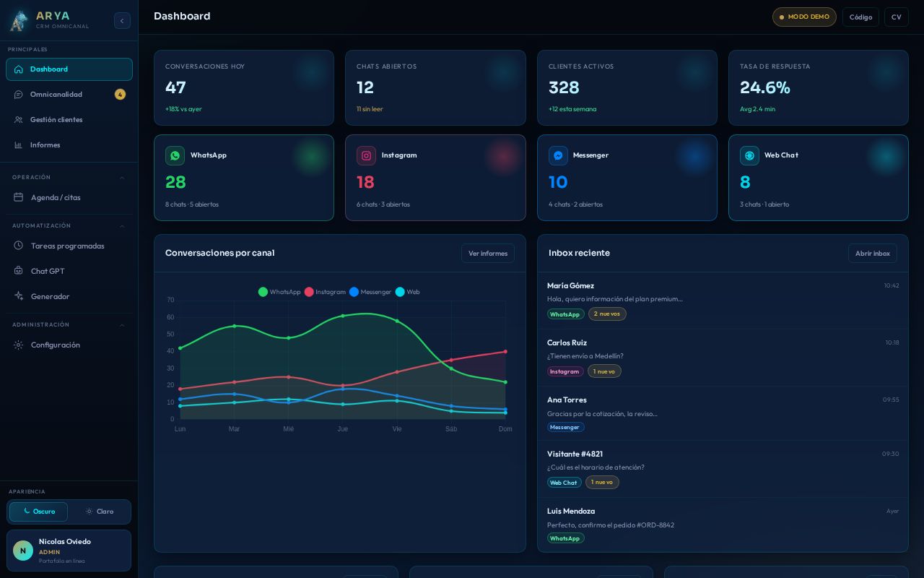Open Visitante #4821 conversation
The height and width of the screenshot is (578, 924).
click(x=723, y=469)
